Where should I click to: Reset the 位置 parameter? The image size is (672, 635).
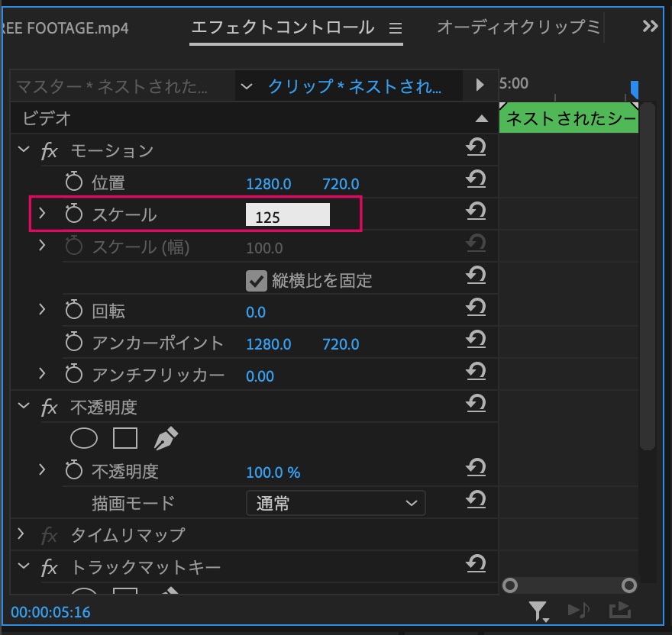coord(476,179)
